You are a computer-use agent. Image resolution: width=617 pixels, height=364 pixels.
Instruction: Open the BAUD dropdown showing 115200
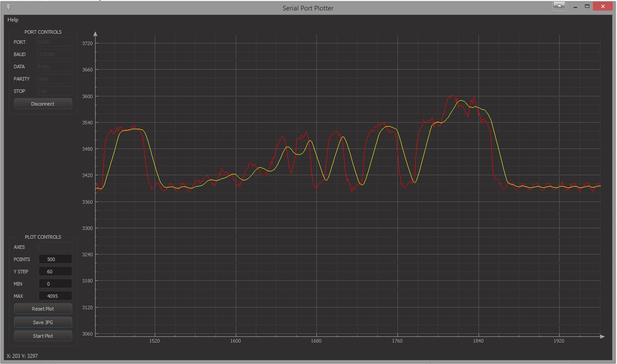coord(55,54)
